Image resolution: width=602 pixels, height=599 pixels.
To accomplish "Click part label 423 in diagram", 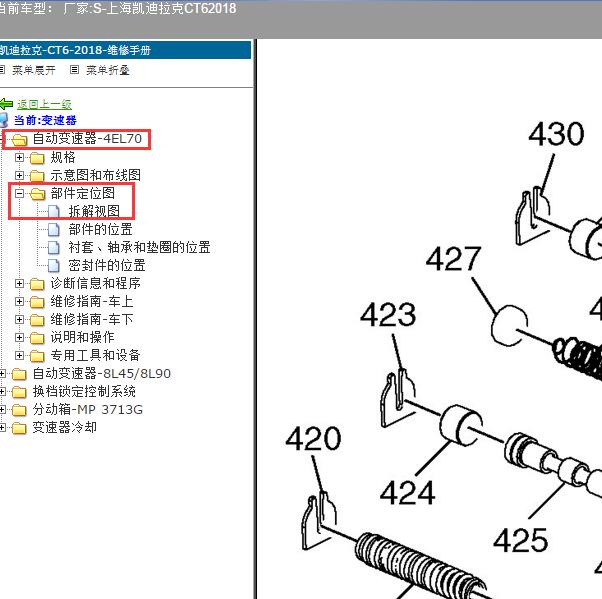I will pos(388,314).
